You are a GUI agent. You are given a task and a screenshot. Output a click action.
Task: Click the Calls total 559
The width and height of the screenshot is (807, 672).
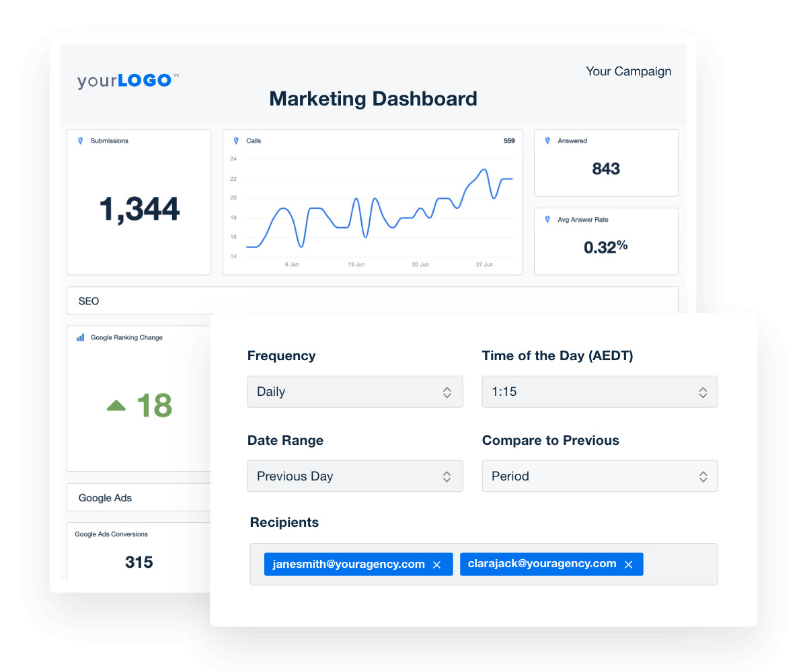point(509,141)
